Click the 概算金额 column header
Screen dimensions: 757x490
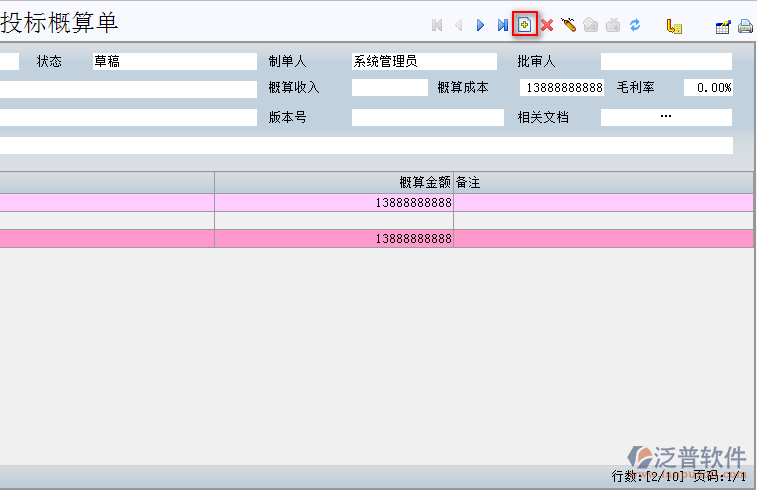pyautogui.click(x=334, y=182)
